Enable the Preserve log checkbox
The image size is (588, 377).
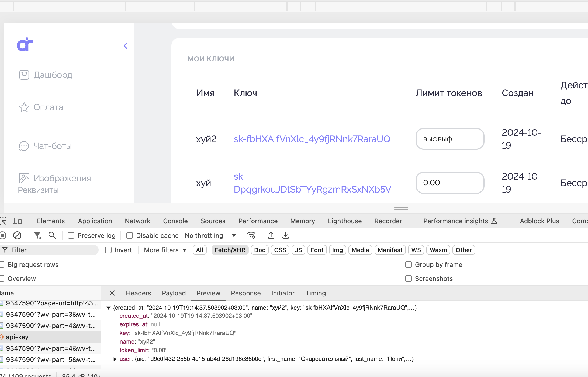point(71,236)
